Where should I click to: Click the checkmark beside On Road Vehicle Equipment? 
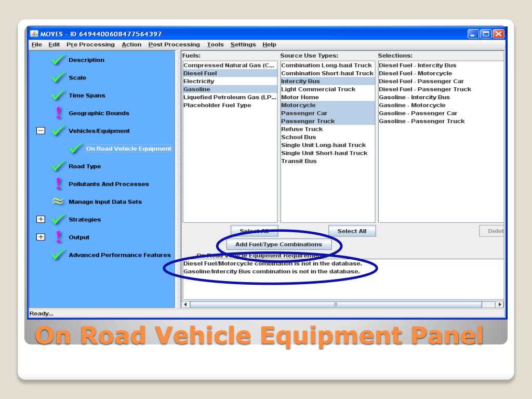(76, 148)
